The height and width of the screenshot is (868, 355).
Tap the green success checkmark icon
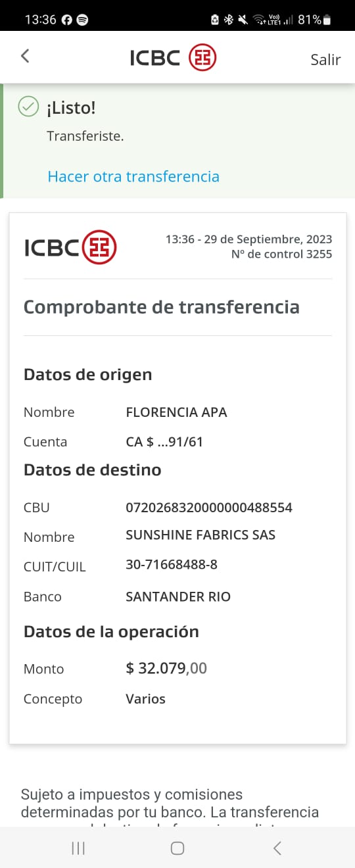tap(28, 107)
